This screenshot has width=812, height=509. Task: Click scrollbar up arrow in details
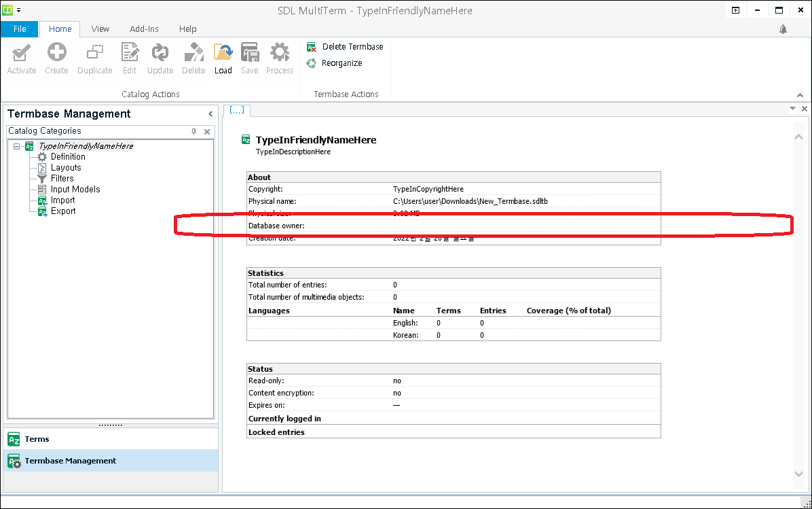coord(798,137)
